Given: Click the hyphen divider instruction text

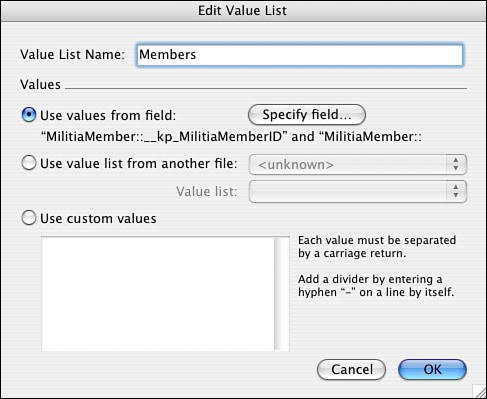Looking at the screenshot, I should pos(376,286).
